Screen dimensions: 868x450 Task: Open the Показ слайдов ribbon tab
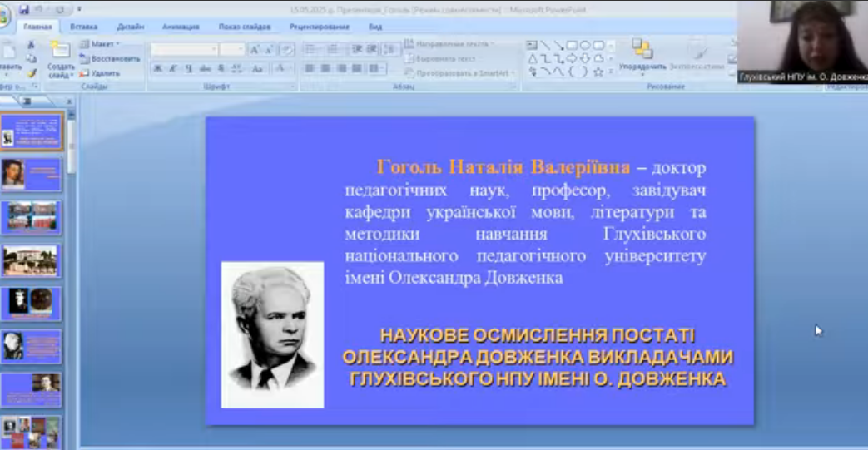click(244, 27)
